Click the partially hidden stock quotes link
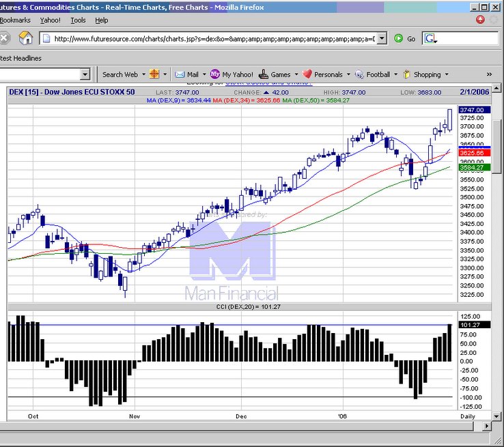Image resolution: width=504 pixels, height=447 pixels. tap(268, 83)
